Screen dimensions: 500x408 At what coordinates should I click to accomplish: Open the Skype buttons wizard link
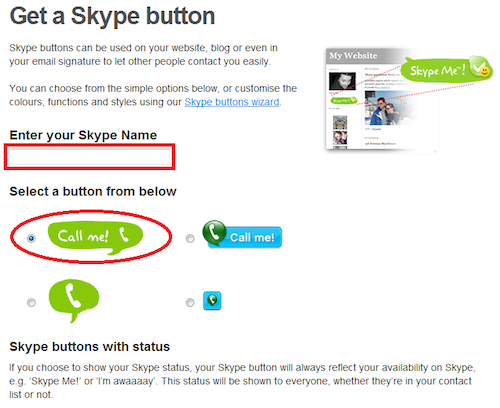tap(232, 102)
